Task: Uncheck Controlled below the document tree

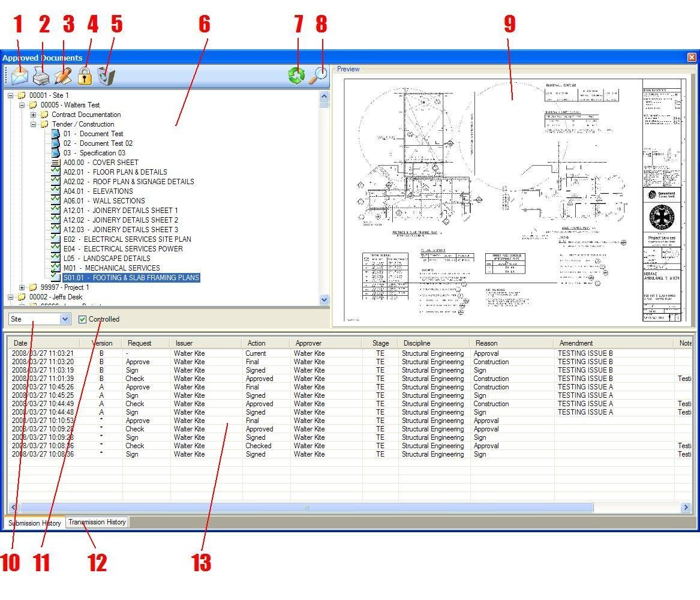Action: (82, 319)
